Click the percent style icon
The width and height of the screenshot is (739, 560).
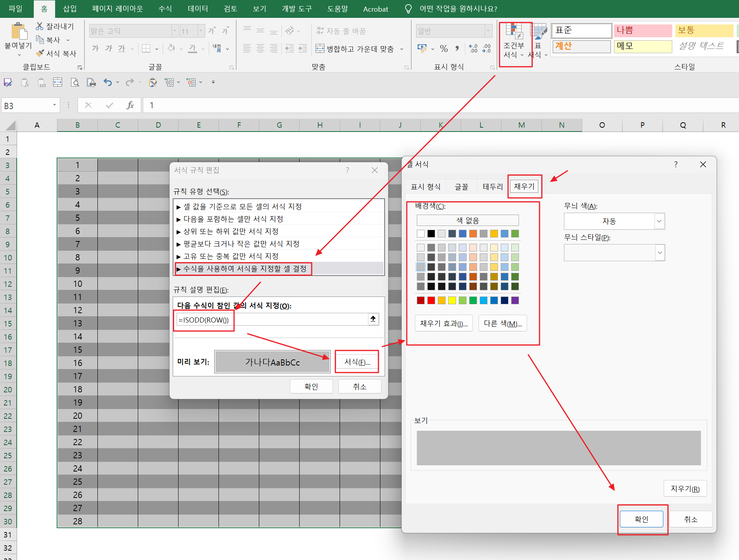[444, 49]
